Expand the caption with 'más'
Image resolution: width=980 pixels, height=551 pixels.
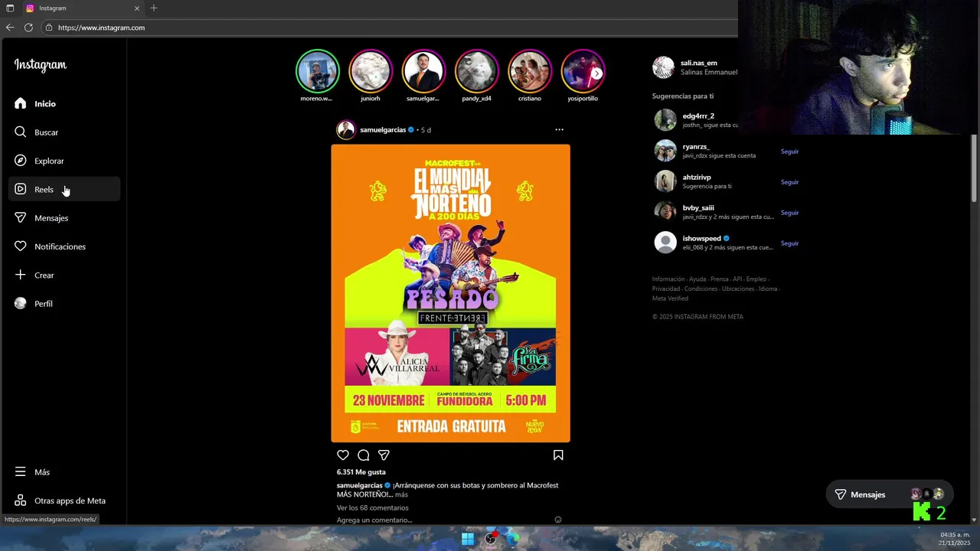click(x=401, y=494)
